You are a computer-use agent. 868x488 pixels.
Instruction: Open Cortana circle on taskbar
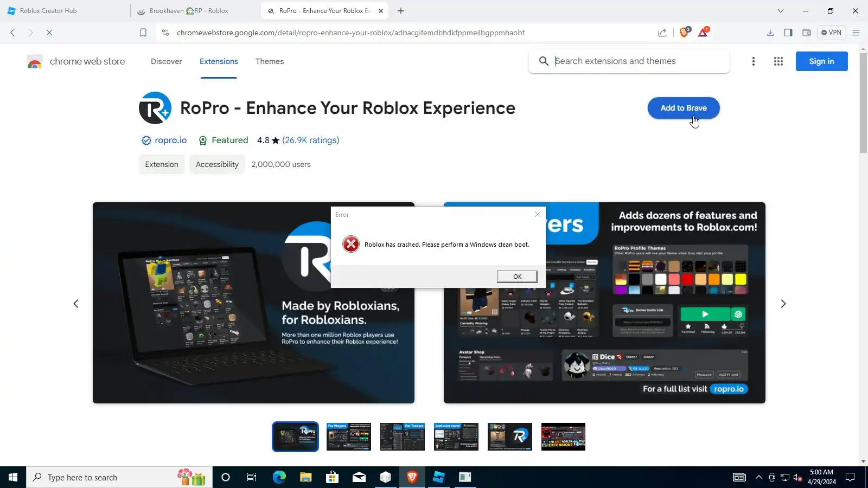point(226,477)
